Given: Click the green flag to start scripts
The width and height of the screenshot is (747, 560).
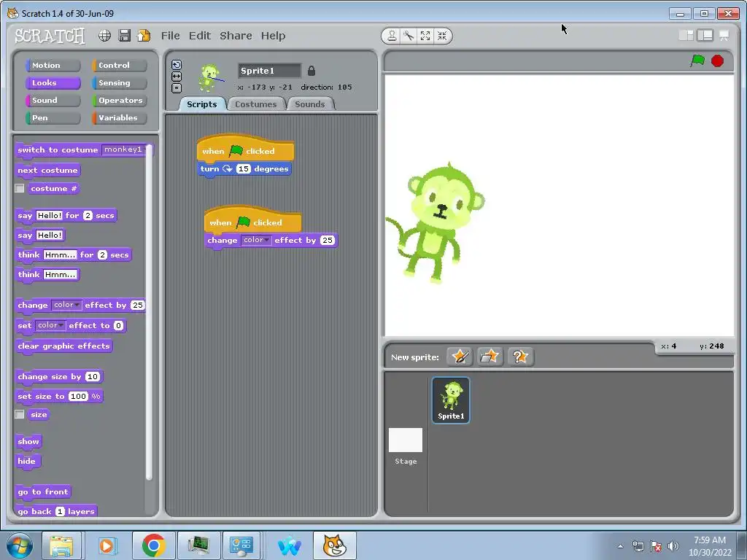Looking at the screenshot, I should point(697,61).
